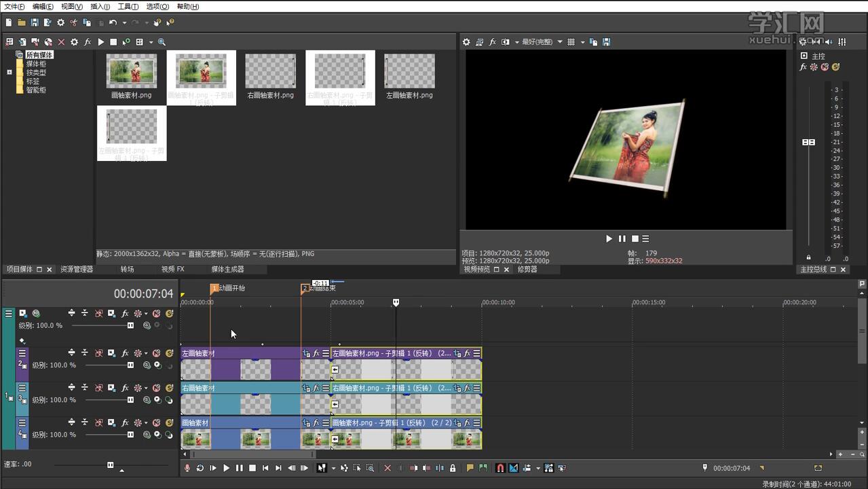Click the Event Pan/Crop icon on 左画轴素材 event
This screenshot has width=868, height=489.
pos(307,353)
